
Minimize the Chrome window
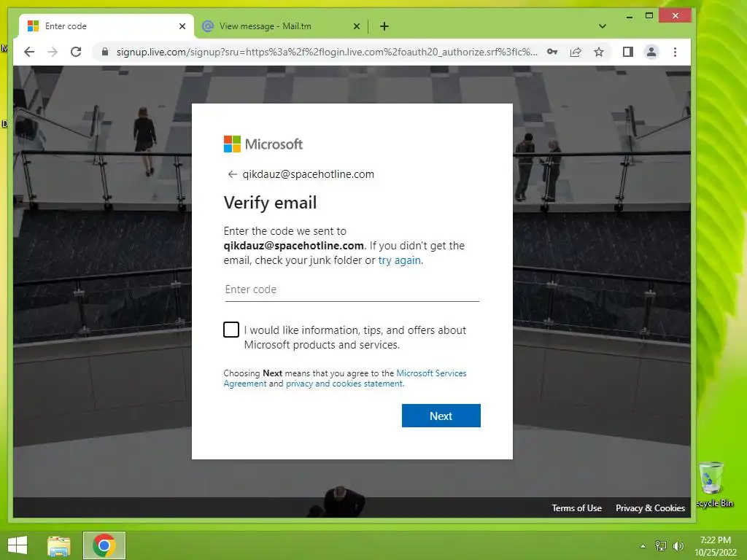pos(630,16)
